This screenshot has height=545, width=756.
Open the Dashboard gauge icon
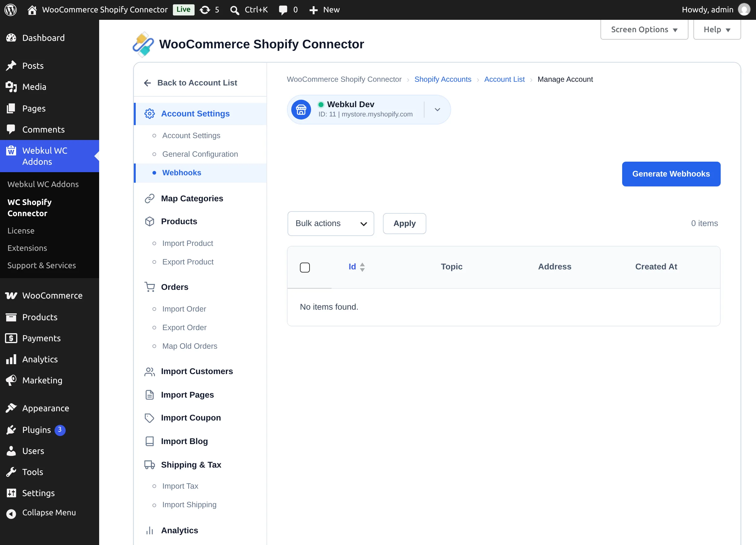(x=11, y=38)
